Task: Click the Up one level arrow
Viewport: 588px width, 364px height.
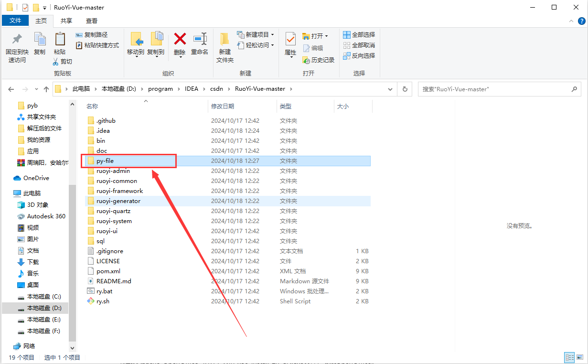Action: click(46, 89)
